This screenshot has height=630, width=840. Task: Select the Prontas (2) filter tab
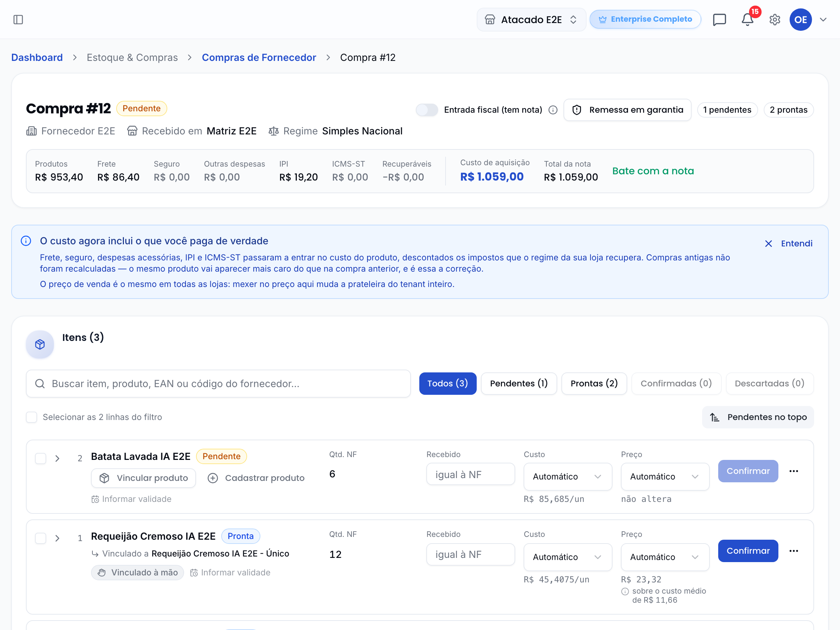click(x=594, y=384)
